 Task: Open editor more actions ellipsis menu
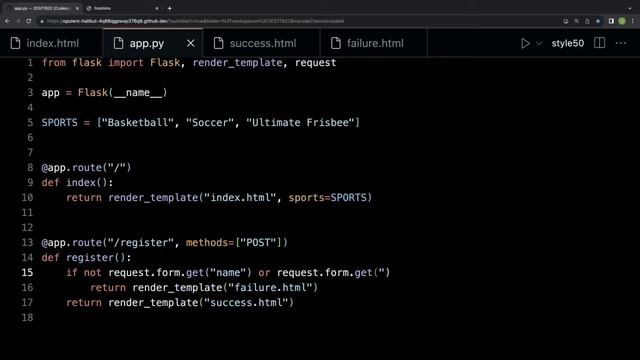[620, 43]
